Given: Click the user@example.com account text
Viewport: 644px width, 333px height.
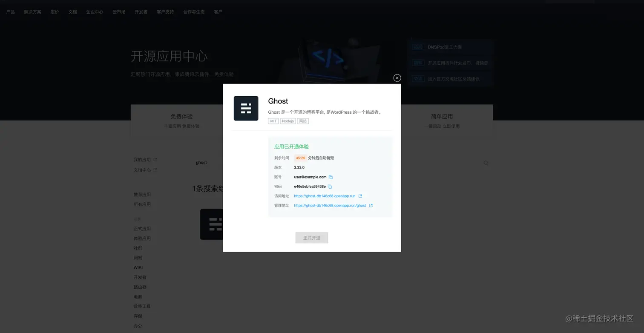Looking at the screenshot, I should pos(310,177).
